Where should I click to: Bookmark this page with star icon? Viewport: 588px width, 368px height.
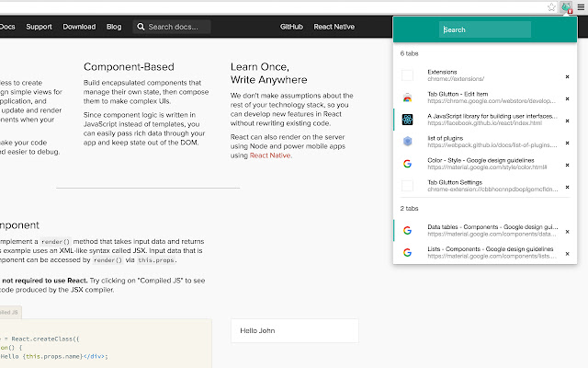(x=551, y=7)
